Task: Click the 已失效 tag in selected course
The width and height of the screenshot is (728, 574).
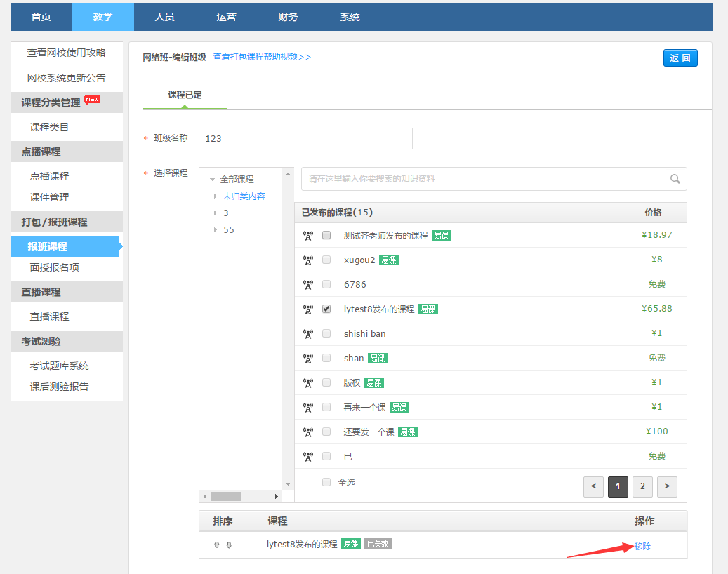Action: click(x=378, y=544)
